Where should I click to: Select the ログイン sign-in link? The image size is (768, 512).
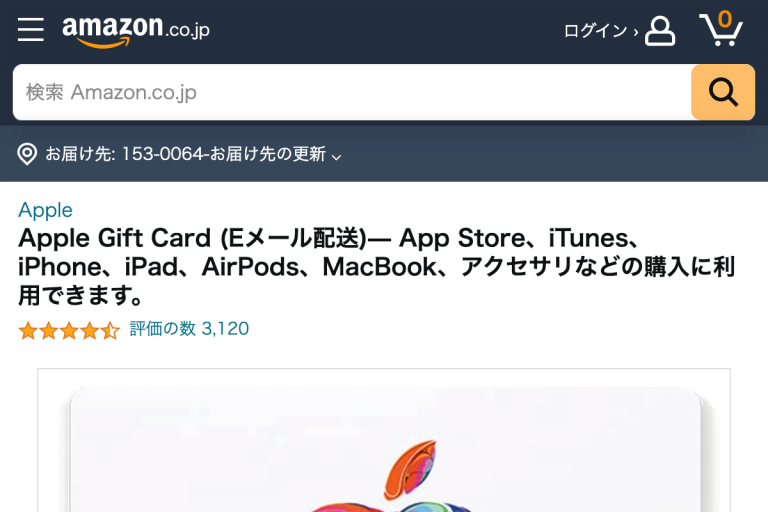[x=595, y=31]
